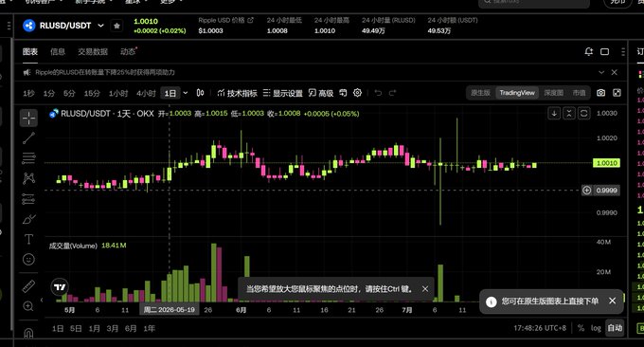The height and width of the screenshot is (347, 644).
Task: Activate the zoom-in magnifier tool
Action: coord(28,306)
